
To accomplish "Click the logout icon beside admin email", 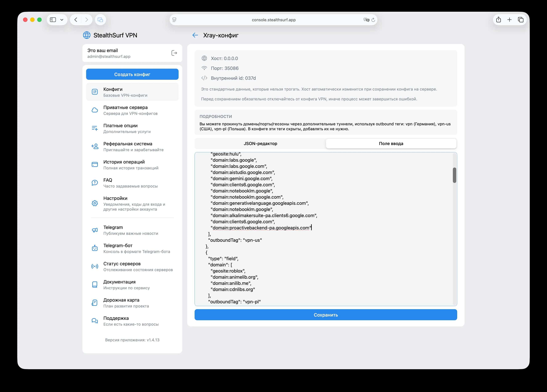I will (x=174, y=53).
